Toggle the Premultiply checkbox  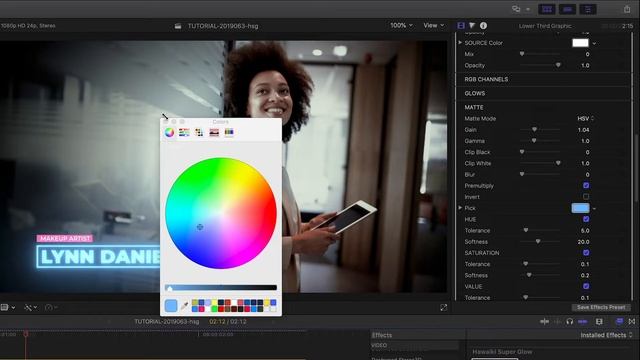coord(586,186)
